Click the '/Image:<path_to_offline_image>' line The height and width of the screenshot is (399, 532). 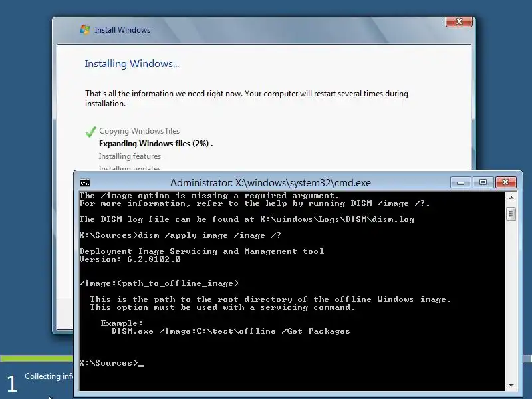click(x=159, y=283)
